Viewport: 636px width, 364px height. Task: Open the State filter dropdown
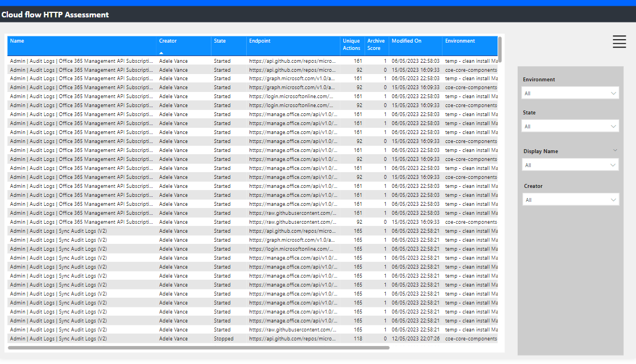click(570, 126)
